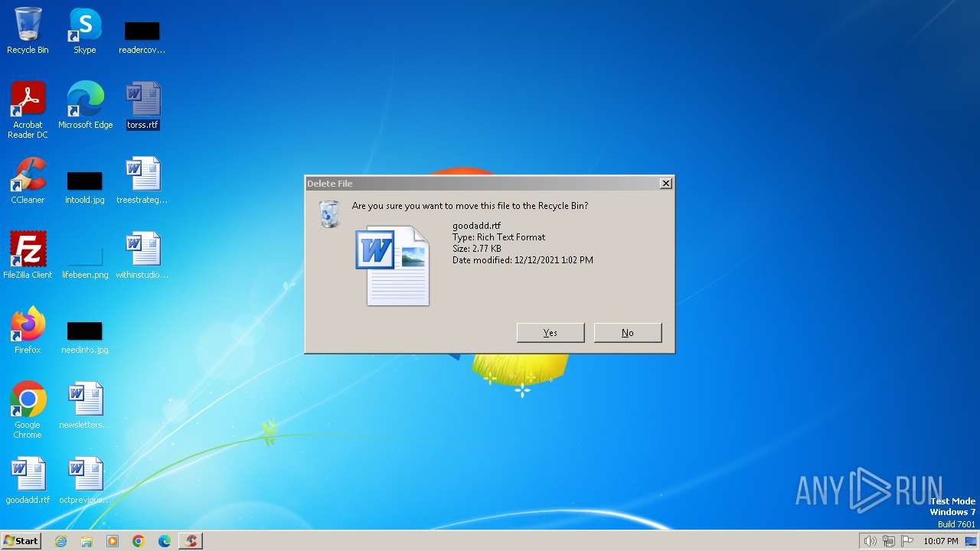
Task: Click the 'Date modified' line in dialog
Action: pyautogui.click(x=522, y=260)
